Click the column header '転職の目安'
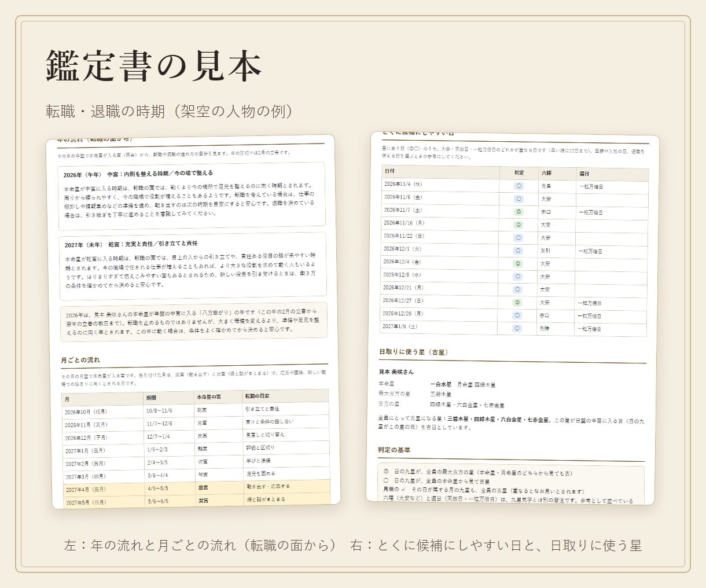Screen dimensions: 706x588 click(257, 396)
